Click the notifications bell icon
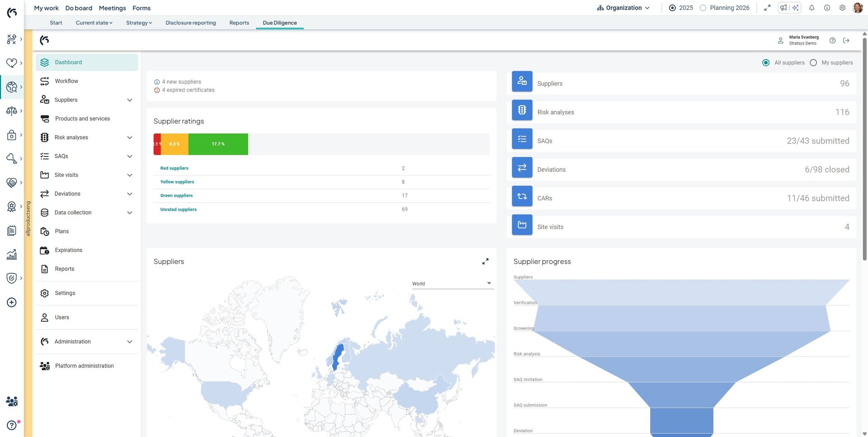The image size is (868, 437). pyautogui.click(x=811, y=8)
